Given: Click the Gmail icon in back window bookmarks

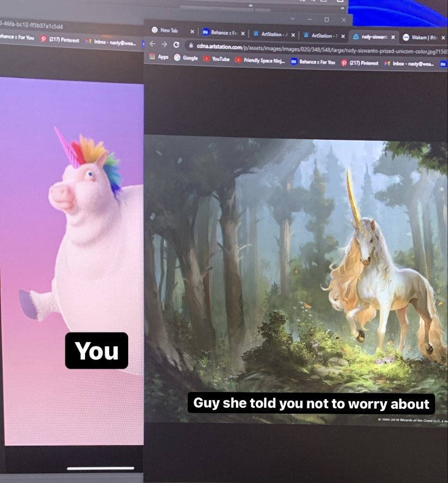Looking at the screenshot, I should coord(88,41).
